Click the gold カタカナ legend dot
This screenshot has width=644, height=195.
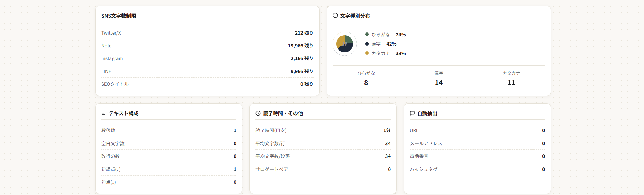pos(367,53)
